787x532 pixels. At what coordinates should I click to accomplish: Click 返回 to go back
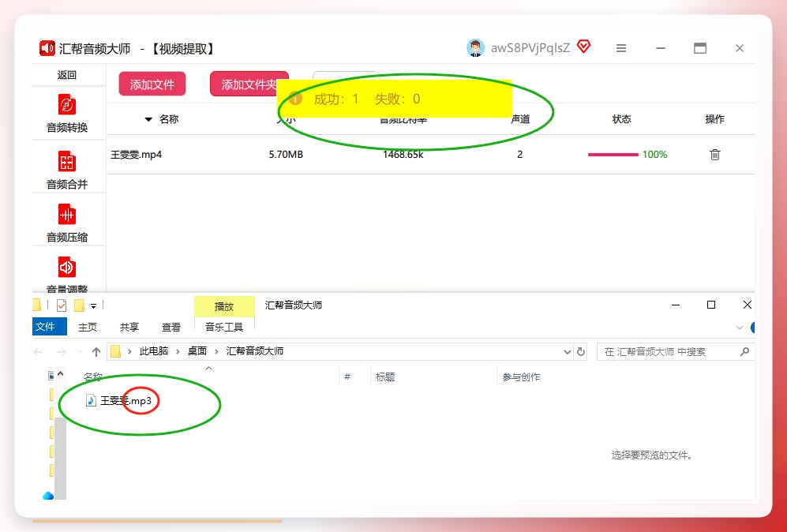click(x=67, y=75)
